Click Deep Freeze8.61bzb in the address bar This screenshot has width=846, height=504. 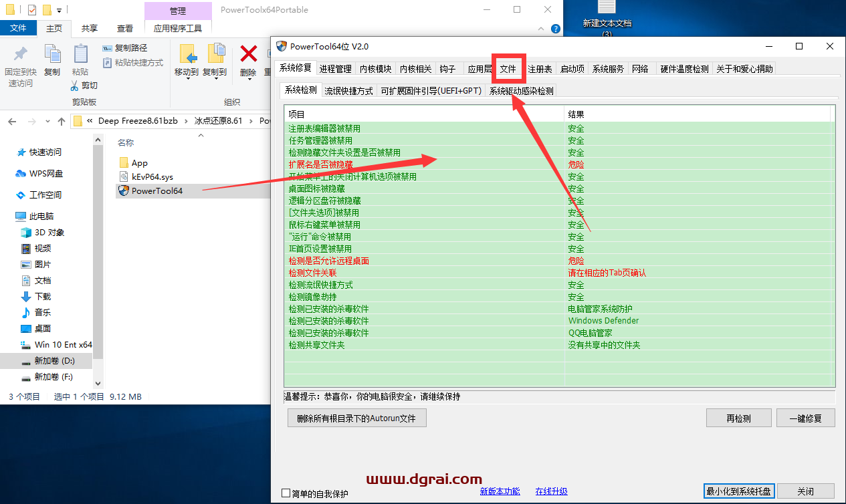pos(138,121)
